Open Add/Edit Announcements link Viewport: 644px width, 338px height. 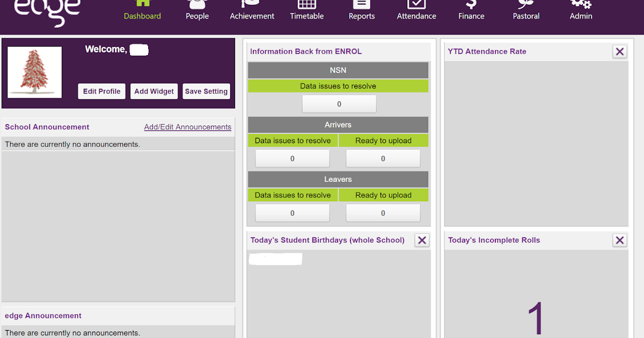pyautogui.click(x=187, y=127)
